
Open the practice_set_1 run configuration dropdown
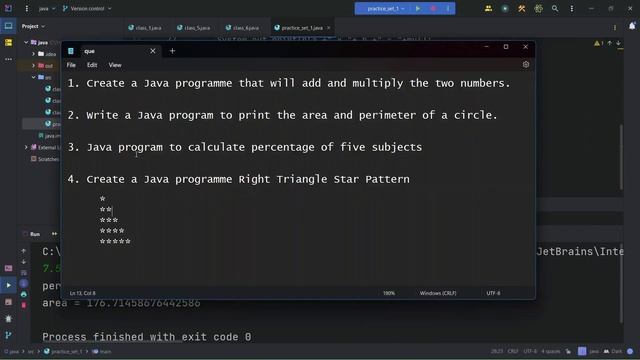[x=385, y=8]
